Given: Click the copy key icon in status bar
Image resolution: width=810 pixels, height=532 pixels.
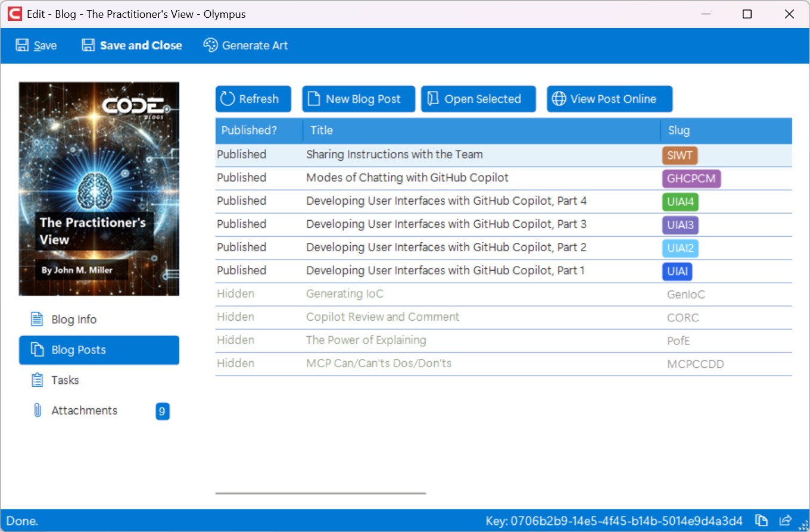Looking at the screenshot, I should [x=761, y=521].
